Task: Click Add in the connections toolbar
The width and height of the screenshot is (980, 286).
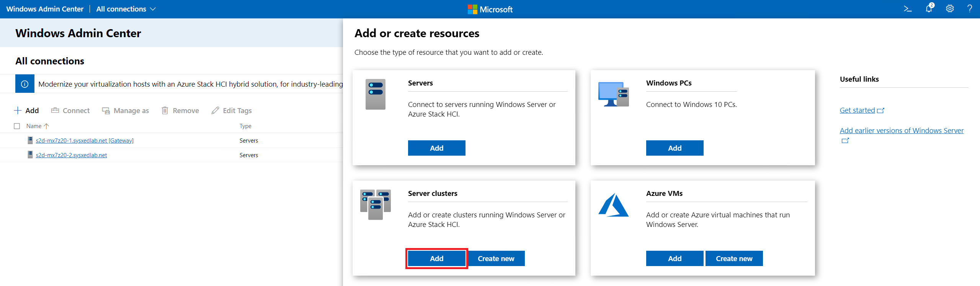Action: point(26,110)
